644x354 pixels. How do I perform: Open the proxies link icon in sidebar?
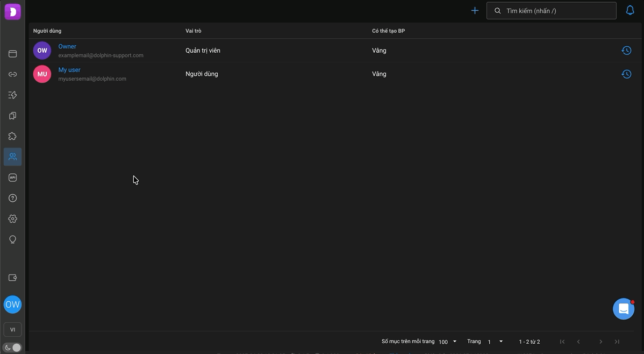[13, 74]
